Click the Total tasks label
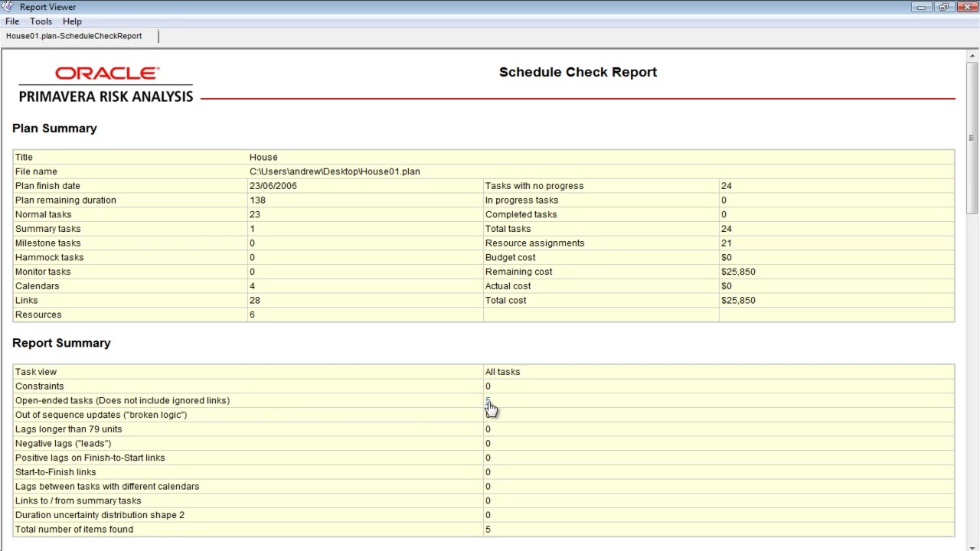 coord(508,229)
